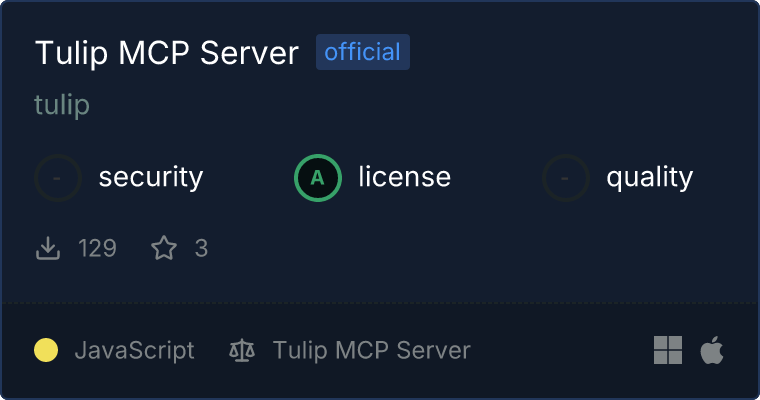This screenshot has height=400, width=760.
Task: Click the download icon next to 129
Action: (x=48, y=248)
